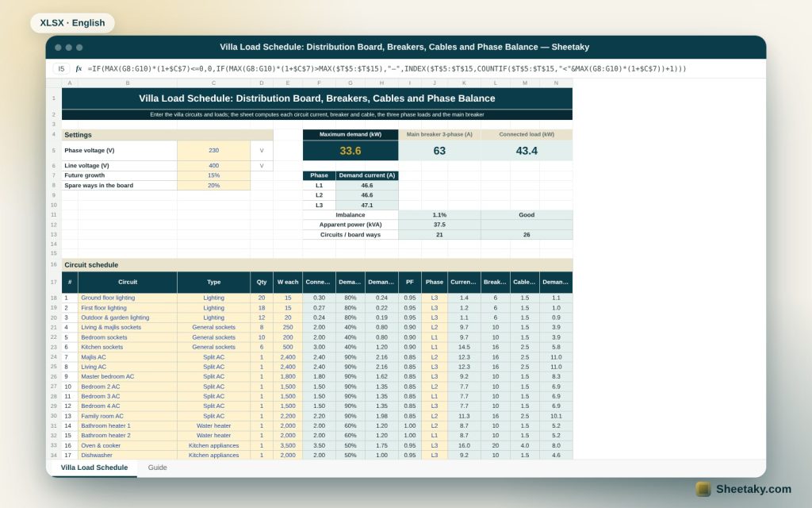
Task: Click the Main breaker value 63
Action: pos(439,151)
